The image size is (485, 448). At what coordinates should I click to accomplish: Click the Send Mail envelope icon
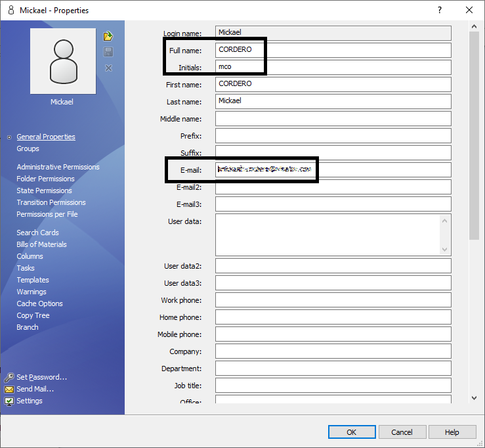(x=9, y=390)
